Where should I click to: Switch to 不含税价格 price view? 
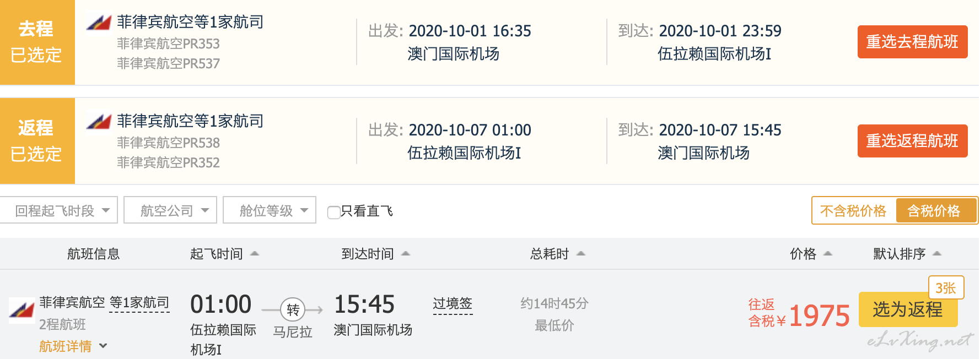point(853,211)
